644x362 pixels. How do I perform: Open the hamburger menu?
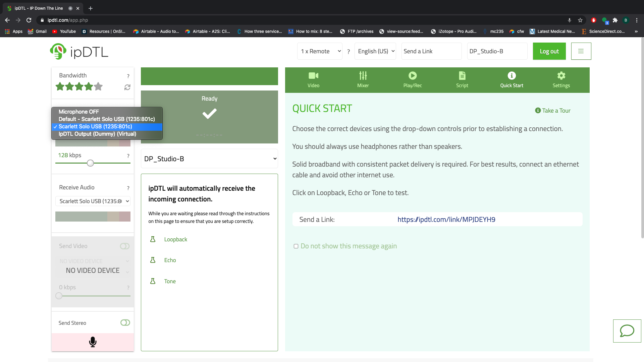point(581,51)
